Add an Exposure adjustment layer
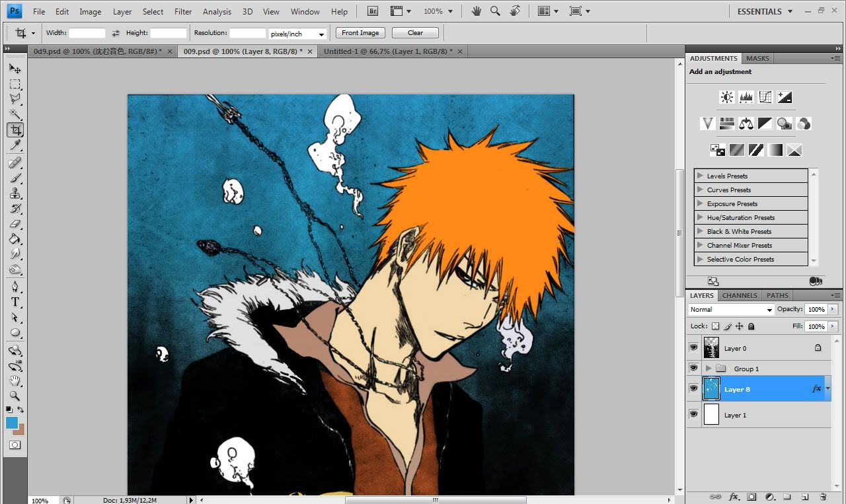The image size is (846, 504). (x=785, y=98)
